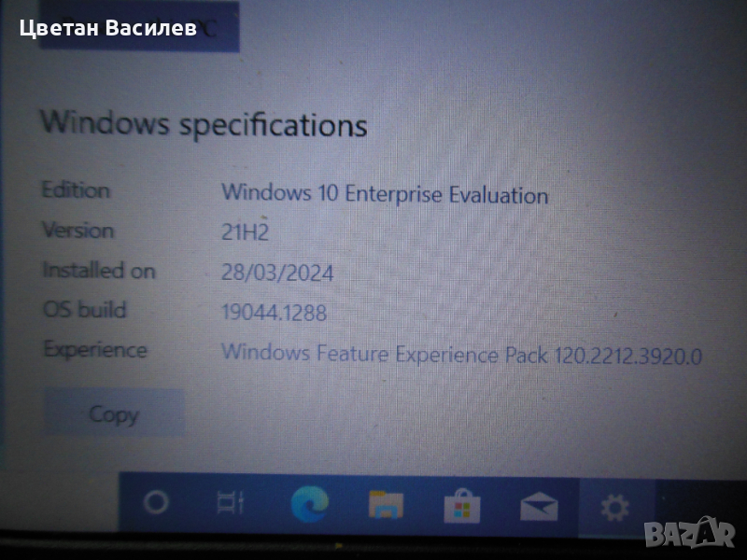The image size is (747, 560).
Task: Select the 'Windows specifications' heading
Action: pyautogui.click(x=204, y=124)
